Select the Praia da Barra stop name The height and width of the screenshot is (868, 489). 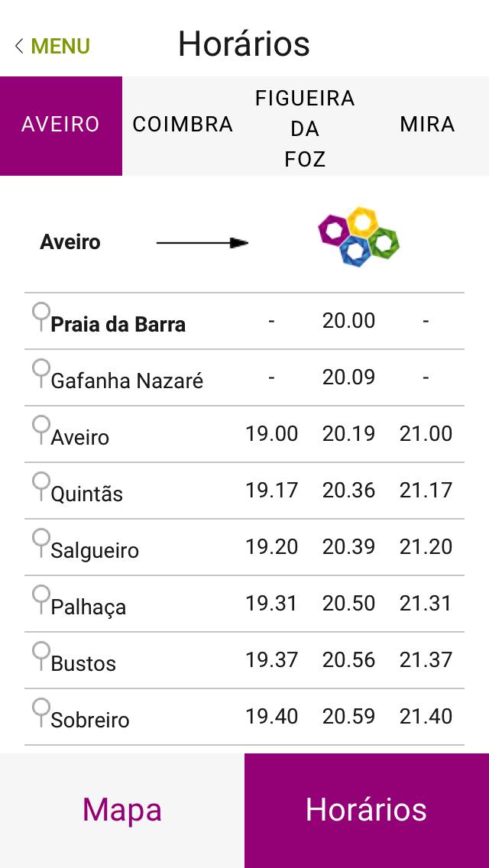pyautogui.click(x=118, y=324)
